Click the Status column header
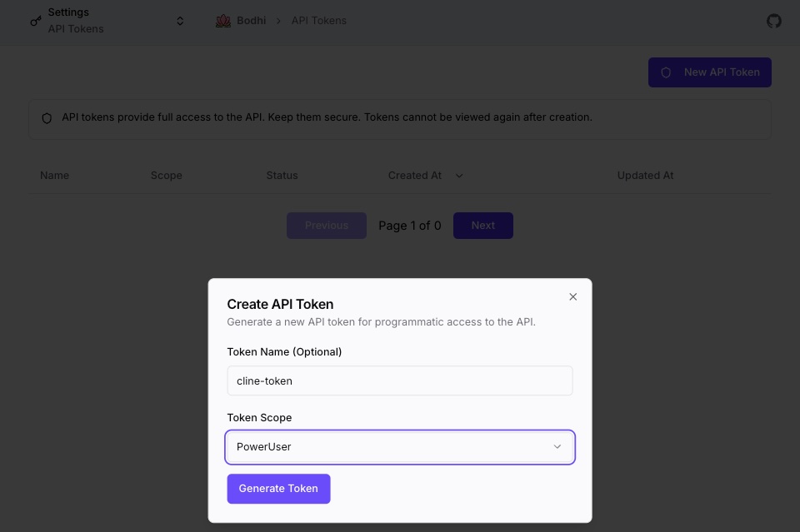The width and height of the screenshot is (800, 532). click(282, 176)
